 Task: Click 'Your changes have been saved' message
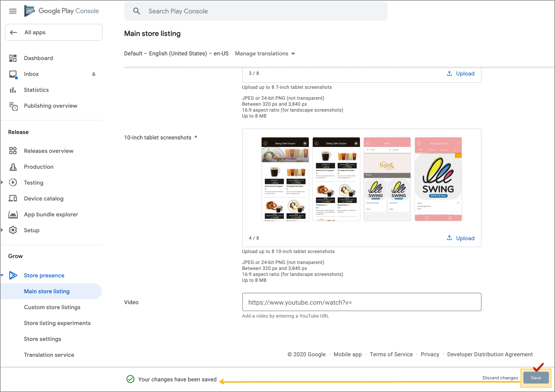(x=177, y=379)
